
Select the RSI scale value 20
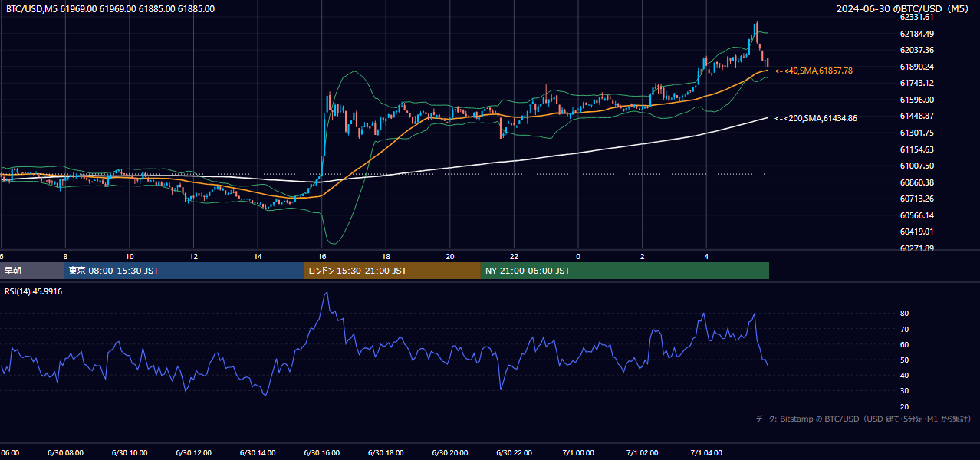click(x=905, y=406)
